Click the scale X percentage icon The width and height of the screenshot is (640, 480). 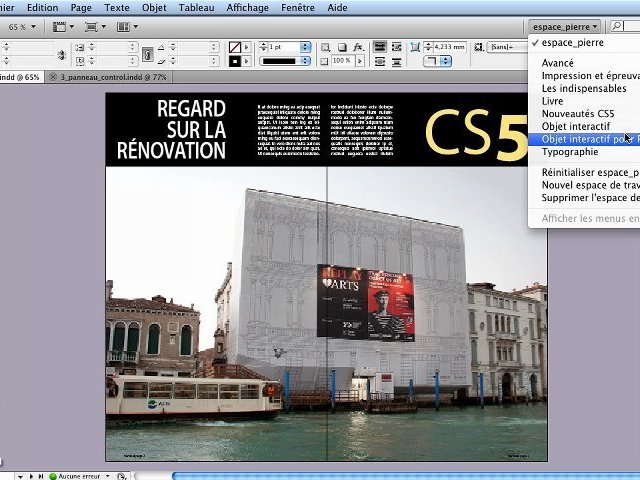[80, 47]
